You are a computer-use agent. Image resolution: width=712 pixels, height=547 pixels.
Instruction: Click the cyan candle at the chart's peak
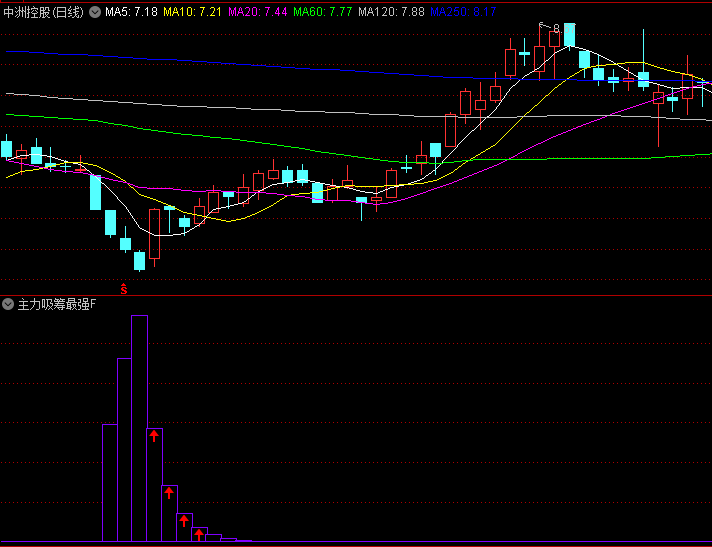(569, 35)
